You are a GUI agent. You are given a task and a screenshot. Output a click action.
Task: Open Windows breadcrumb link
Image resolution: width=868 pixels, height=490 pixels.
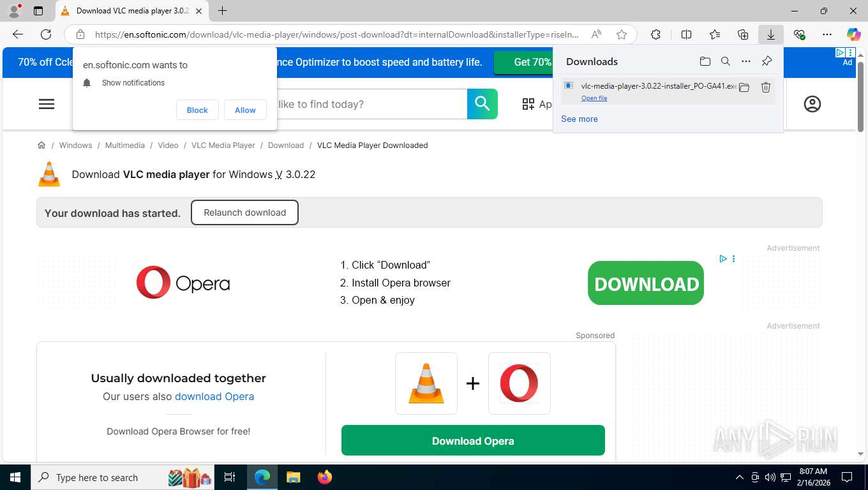[x=76, y=145]
